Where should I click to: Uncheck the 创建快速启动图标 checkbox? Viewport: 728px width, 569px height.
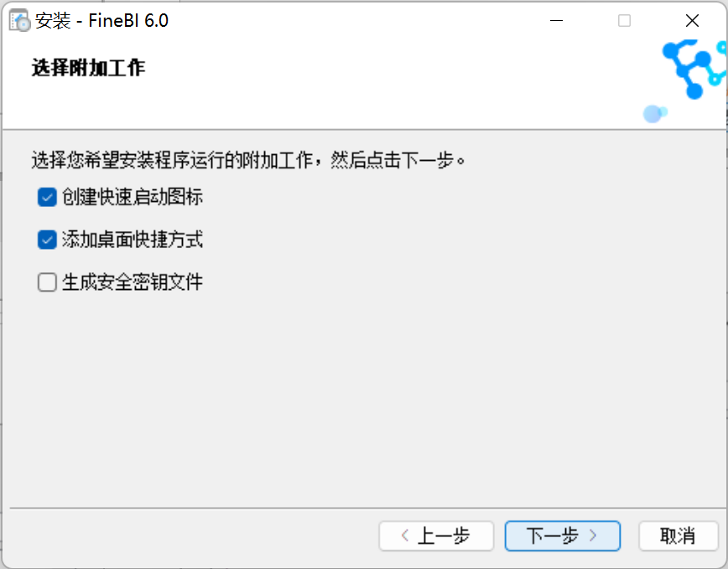47,197
